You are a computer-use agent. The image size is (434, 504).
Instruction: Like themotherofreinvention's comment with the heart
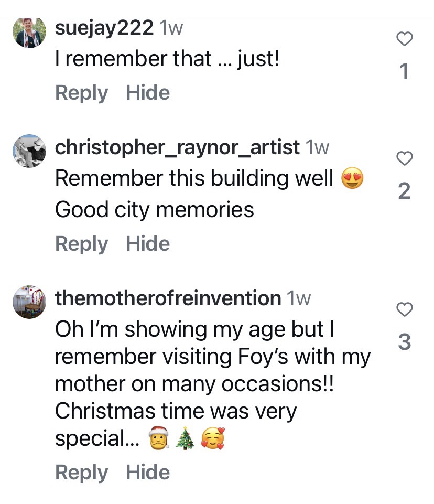(x=404, y=309)
